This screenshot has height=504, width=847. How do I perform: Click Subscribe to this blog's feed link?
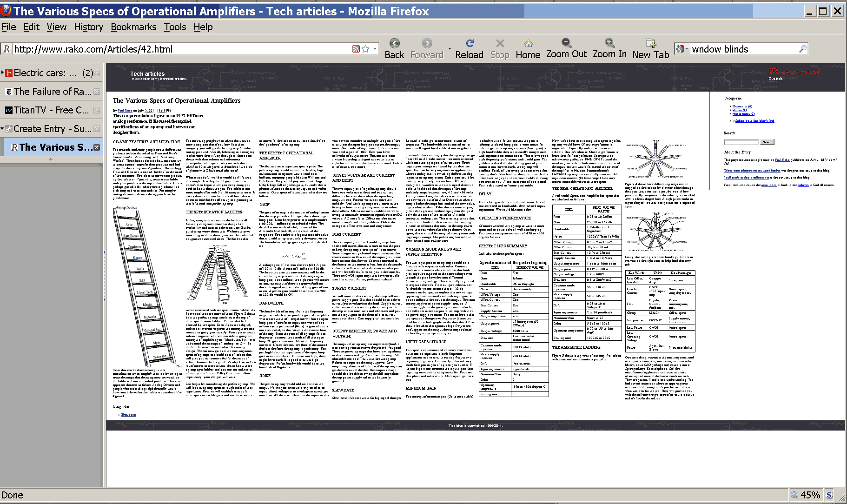click(x=754, y=121)
